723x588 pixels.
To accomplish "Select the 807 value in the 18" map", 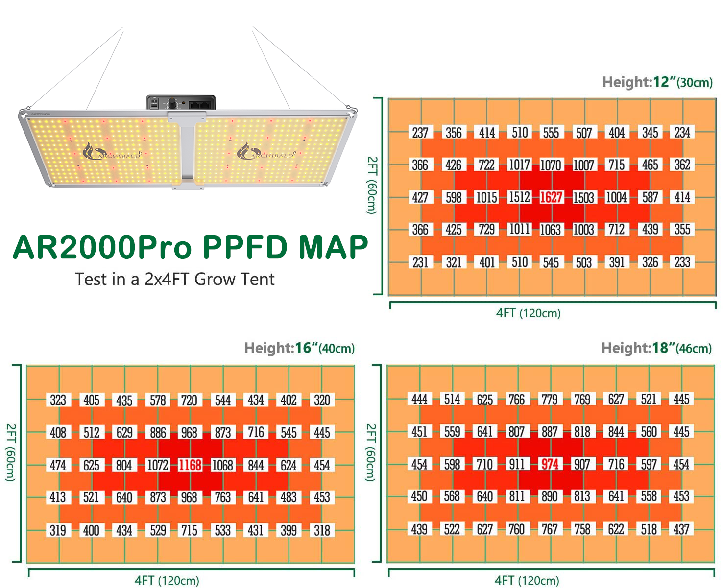I will (x=517, y=432).
